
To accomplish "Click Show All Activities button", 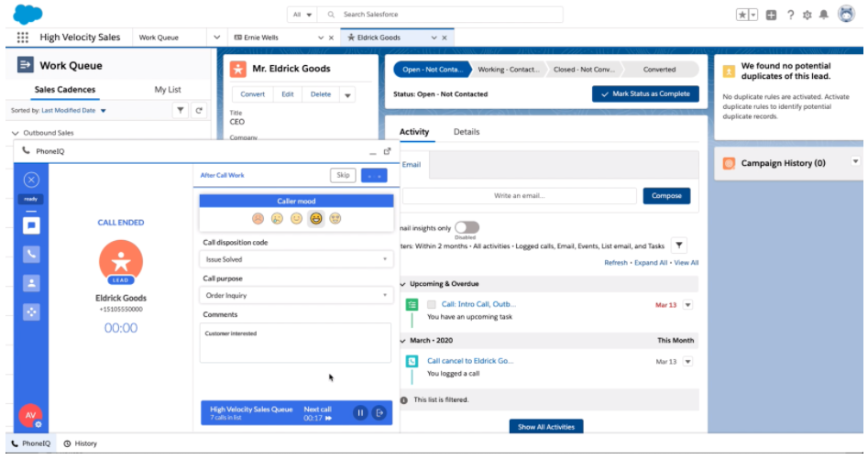I will point(545,427).
